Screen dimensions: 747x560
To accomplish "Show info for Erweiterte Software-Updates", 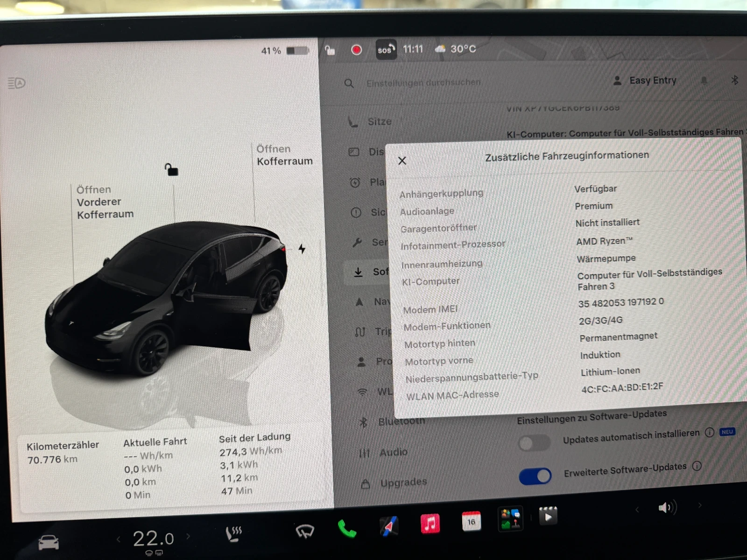I will coord(697,466).
